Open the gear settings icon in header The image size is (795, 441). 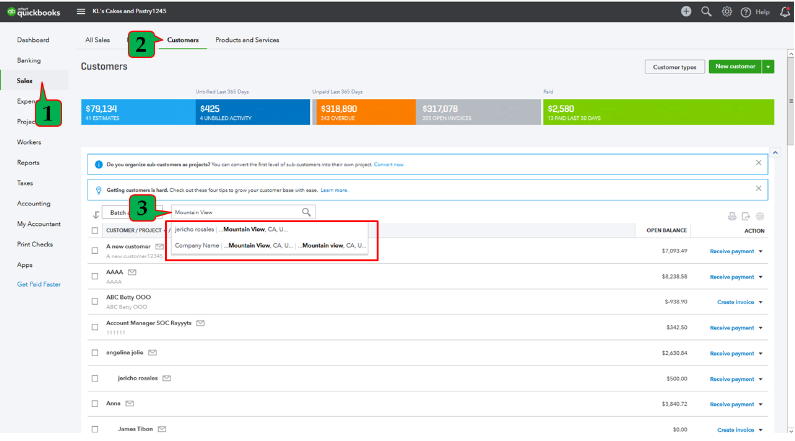tap(727, 11)
